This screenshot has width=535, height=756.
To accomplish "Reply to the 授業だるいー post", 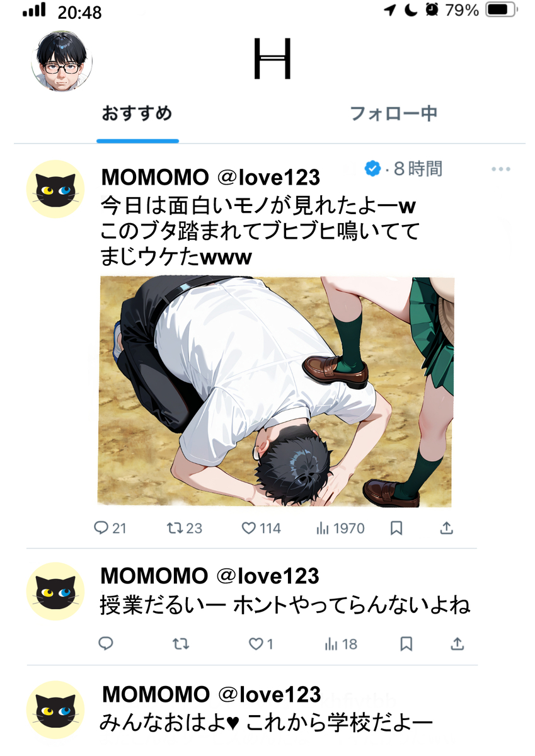I will click(106, 644).
